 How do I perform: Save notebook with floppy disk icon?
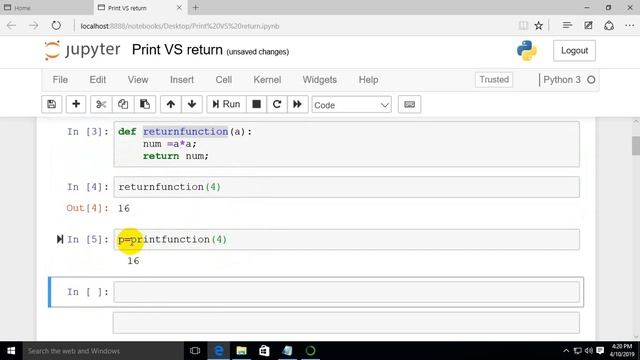point(52,104)
